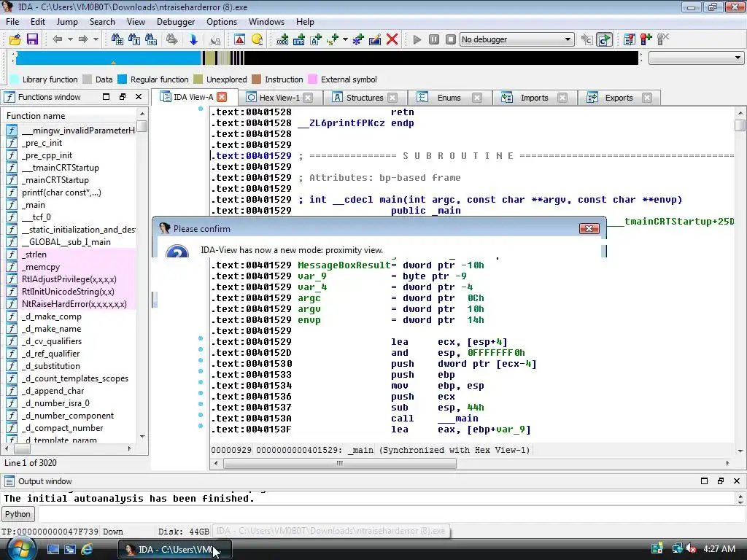Click the red warning problems icon
The height and width of the screenshot is (560, 747).
239,39
